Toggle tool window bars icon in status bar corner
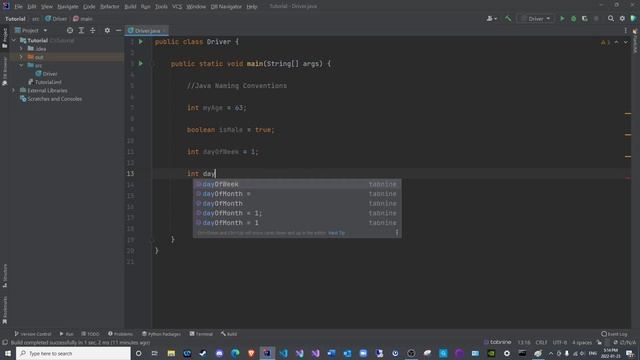Screen dimensions: 640x360 click(x=5, y=343)
